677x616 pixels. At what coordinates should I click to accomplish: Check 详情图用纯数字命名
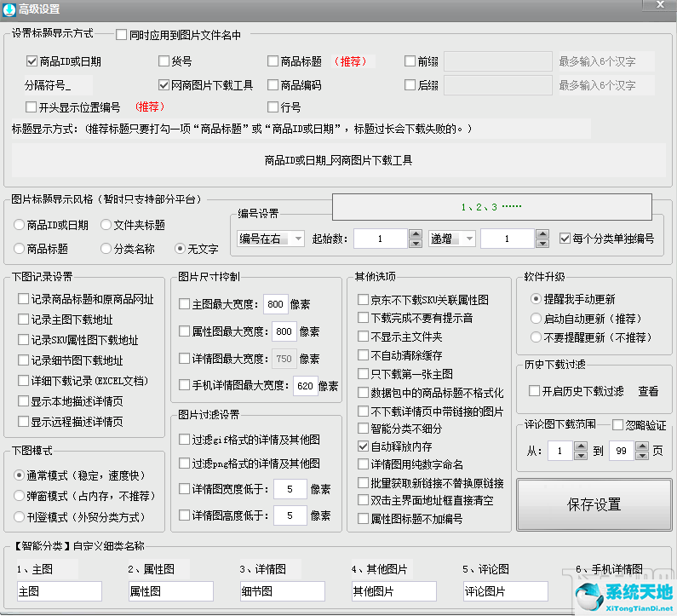(x=363, y=464)
